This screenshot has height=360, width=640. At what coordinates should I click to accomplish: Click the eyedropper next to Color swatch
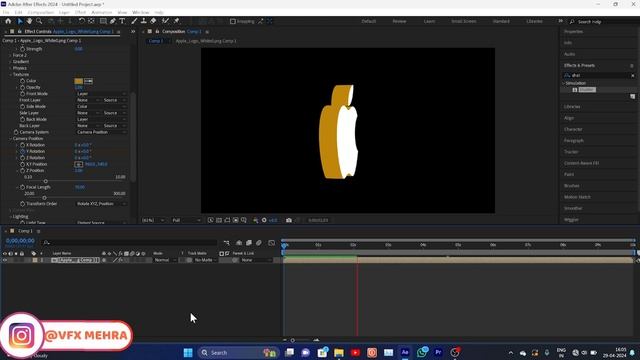(x=89, y=81)
